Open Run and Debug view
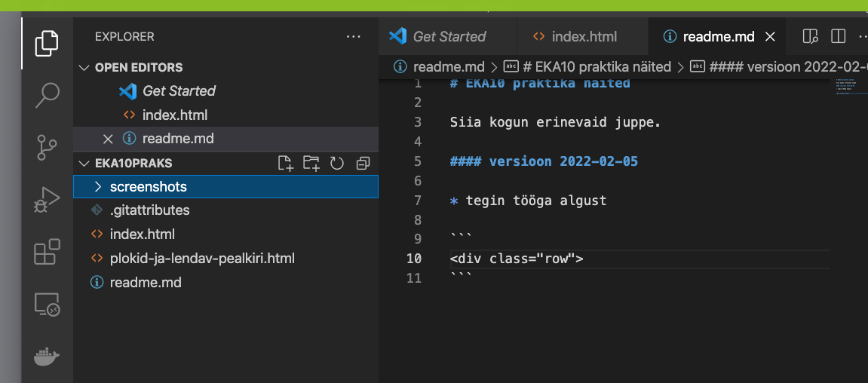The image size is (868, 383). pyautogui.click(x=47, y=200)
